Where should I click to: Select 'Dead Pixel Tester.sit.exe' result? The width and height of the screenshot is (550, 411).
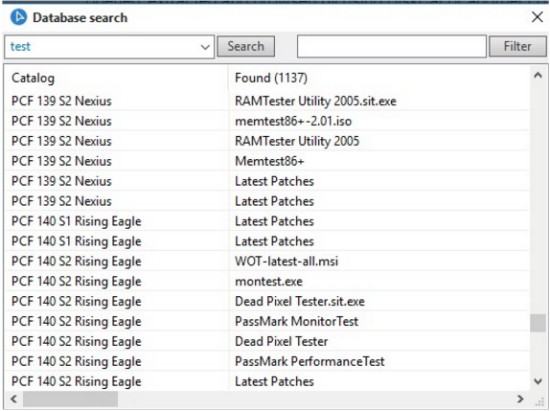(300, 301)
